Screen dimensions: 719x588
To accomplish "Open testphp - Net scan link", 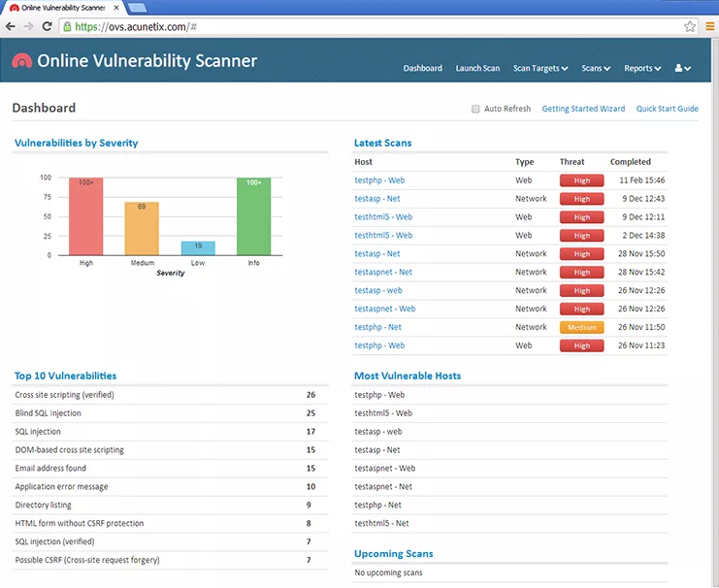I will 377,327.
